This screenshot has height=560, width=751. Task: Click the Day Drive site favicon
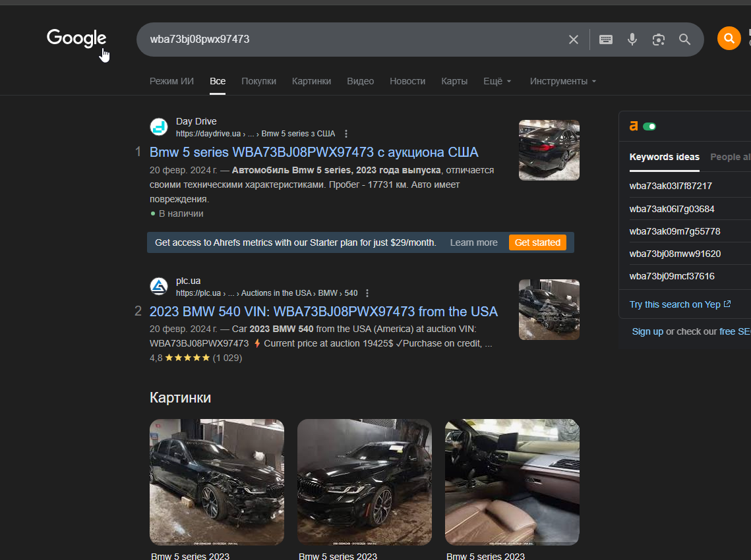(159, 127)
